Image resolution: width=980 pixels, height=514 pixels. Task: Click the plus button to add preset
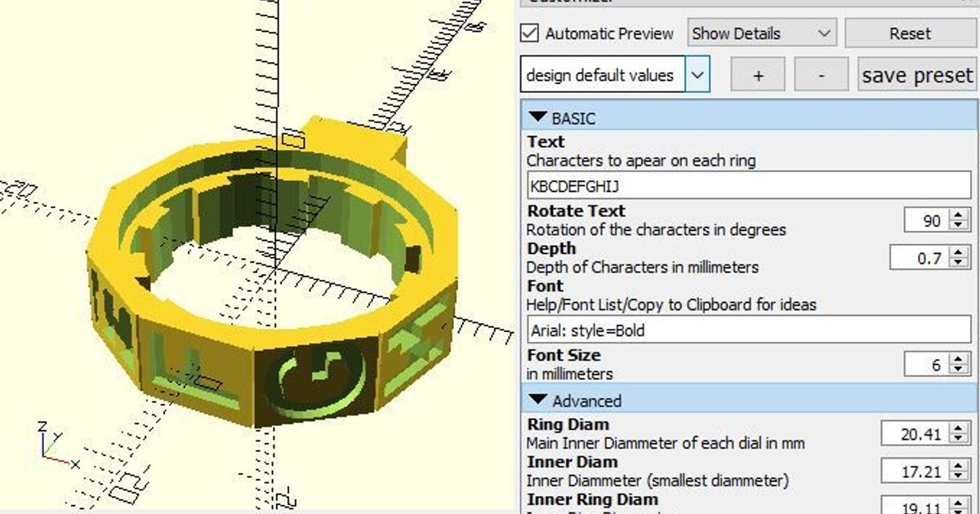tap(758, 75)
